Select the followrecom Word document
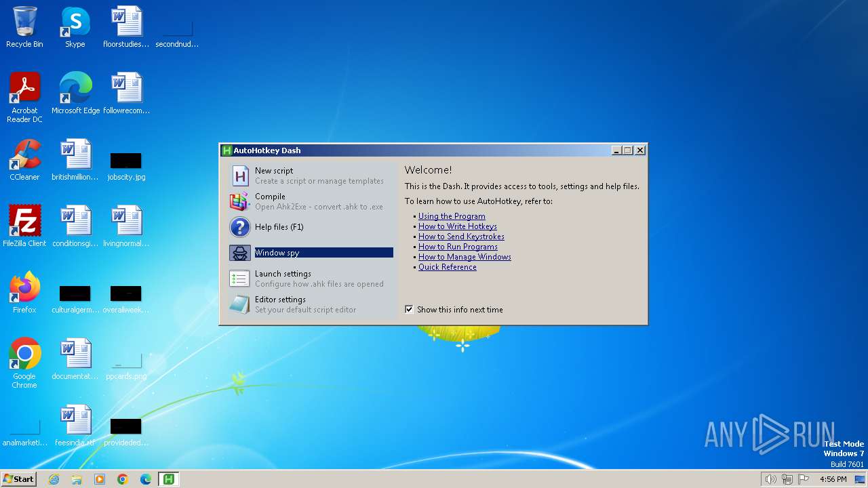Screen dimensions: 868x488 [x=126, y=94]
